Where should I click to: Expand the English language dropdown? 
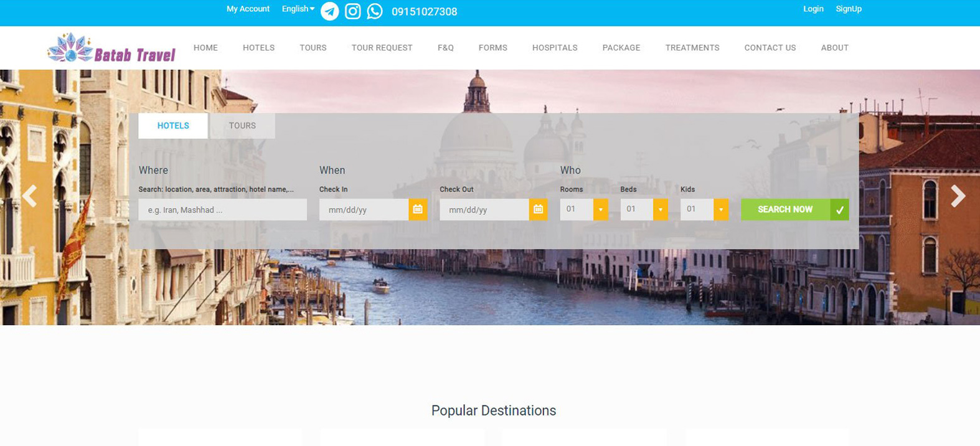(x=298, y=9)
